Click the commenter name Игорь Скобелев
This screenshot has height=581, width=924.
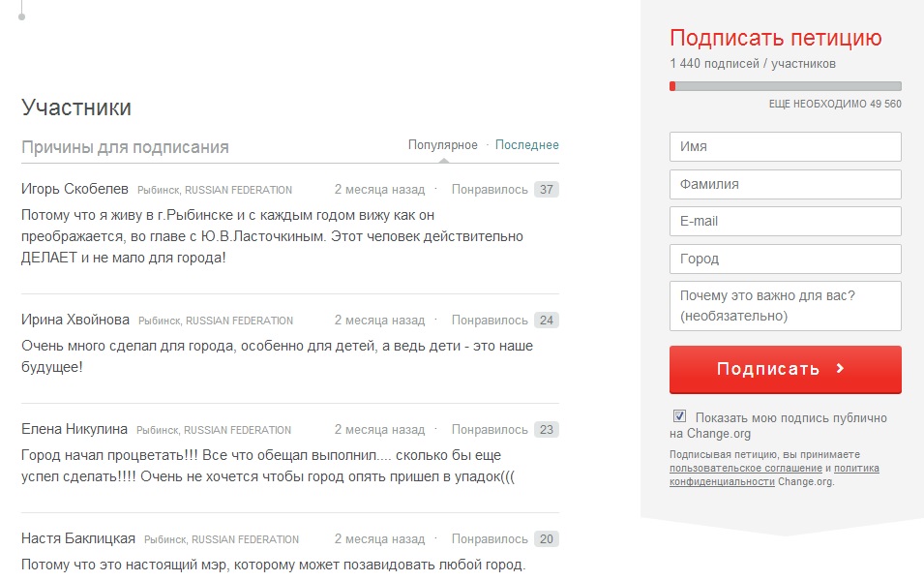(x=75, y=190)
